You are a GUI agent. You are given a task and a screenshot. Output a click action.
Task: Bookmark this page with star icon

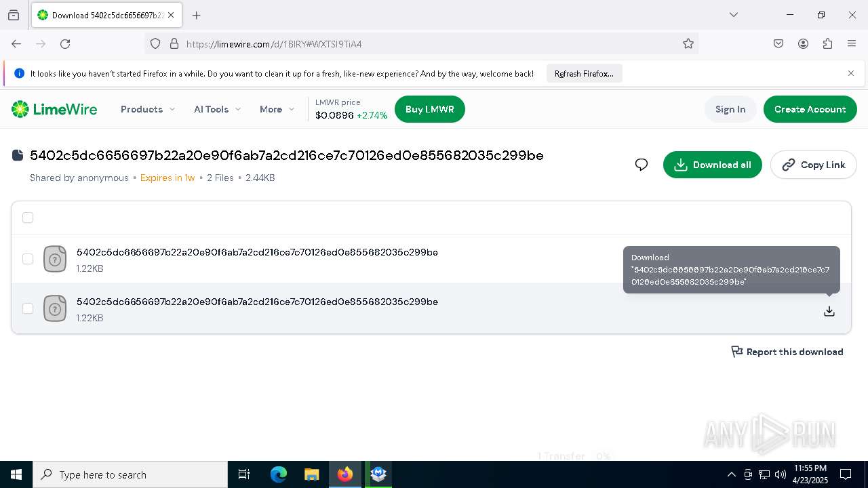(688, 43)
